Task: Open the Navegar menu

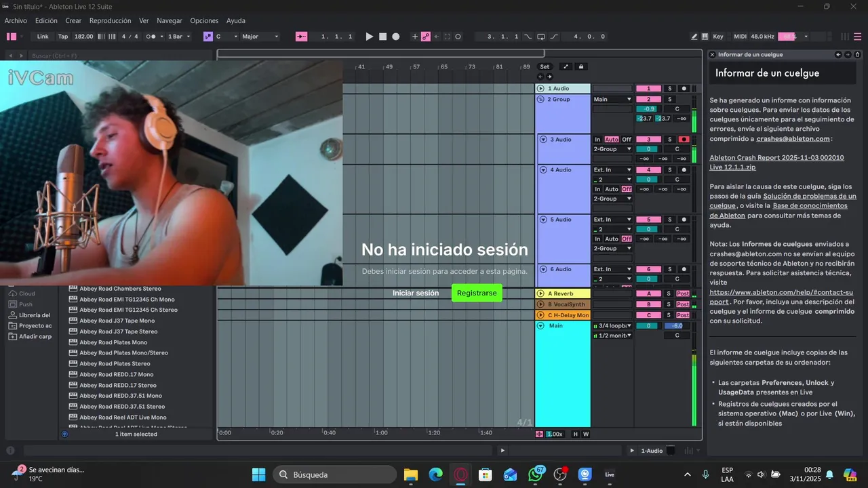Action: tap(170, 21)
